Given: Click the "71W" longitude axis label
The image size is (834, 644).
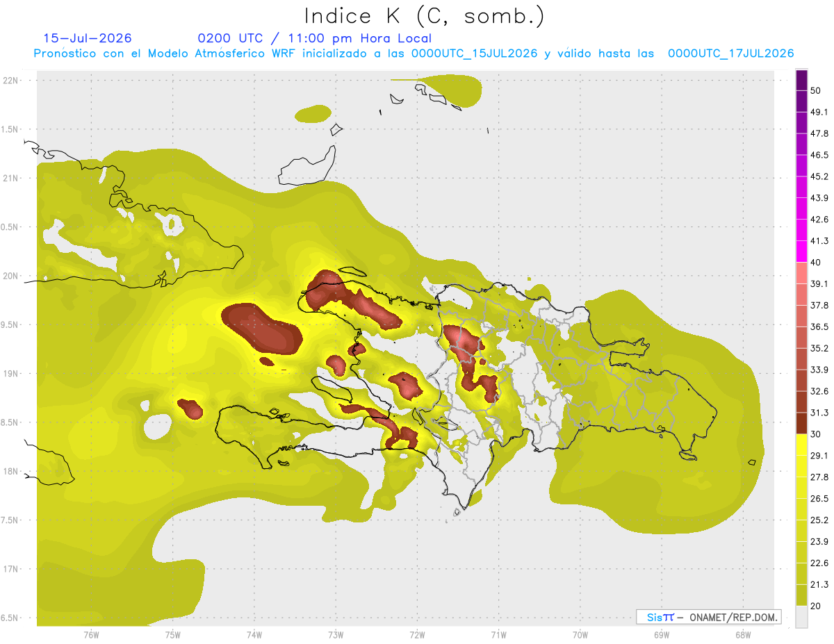Looking at the screenshot, I should pos(498,634).
